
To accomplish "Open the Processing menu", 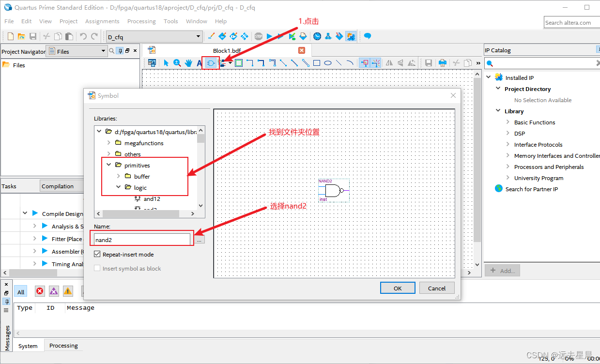I will (x=141, y=21).
